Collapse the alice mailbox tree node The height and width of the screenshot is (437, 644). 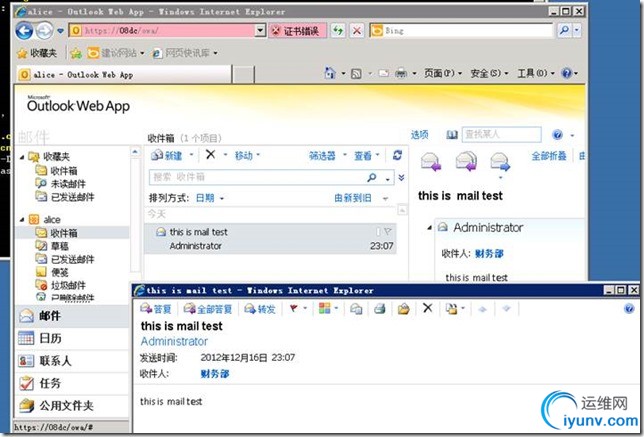[x=22, y=220]
